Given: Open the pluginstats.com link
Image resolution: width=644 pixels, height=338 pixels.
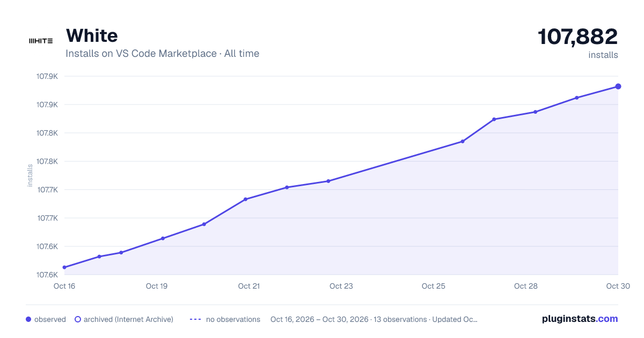Looking at the screenshot, I should pyautogui.click(x=580, y=319).
